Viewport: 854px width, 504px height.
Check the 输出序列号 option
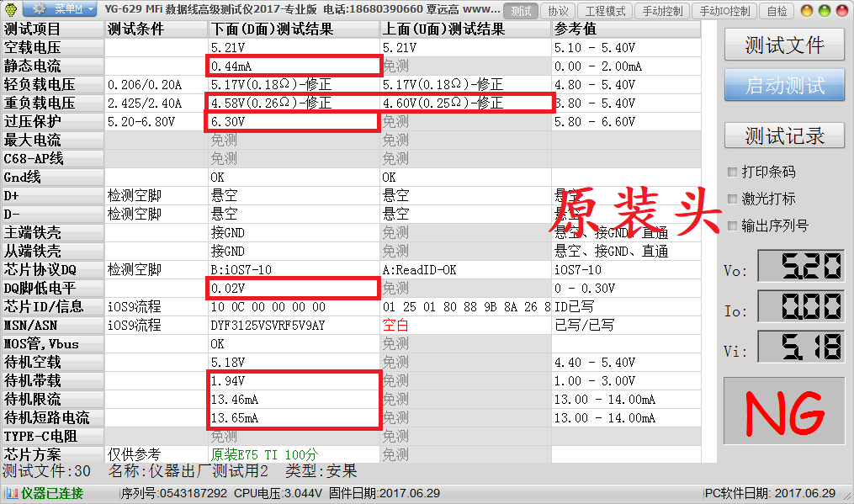pyautogui.click(x=732, y=225)
